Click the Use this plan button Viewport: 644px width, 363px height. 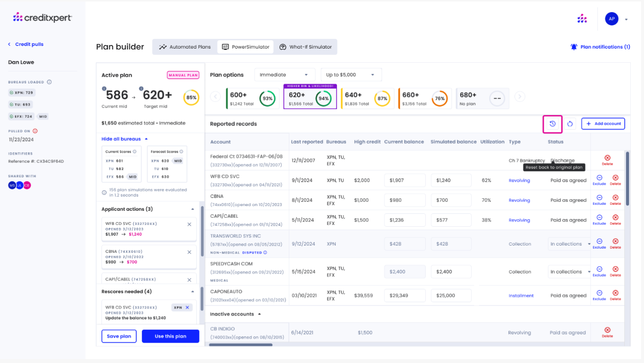(170, 336)
